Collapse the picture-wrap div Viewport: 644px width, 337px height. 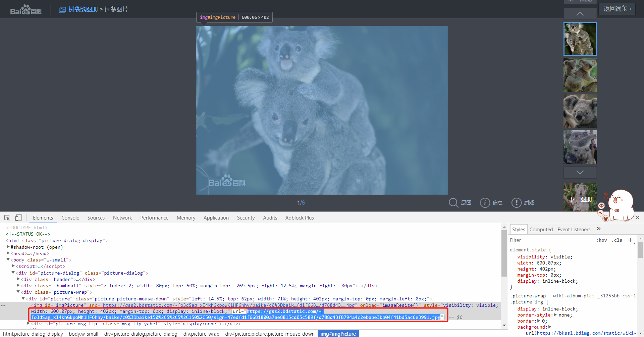click(18, 292)
